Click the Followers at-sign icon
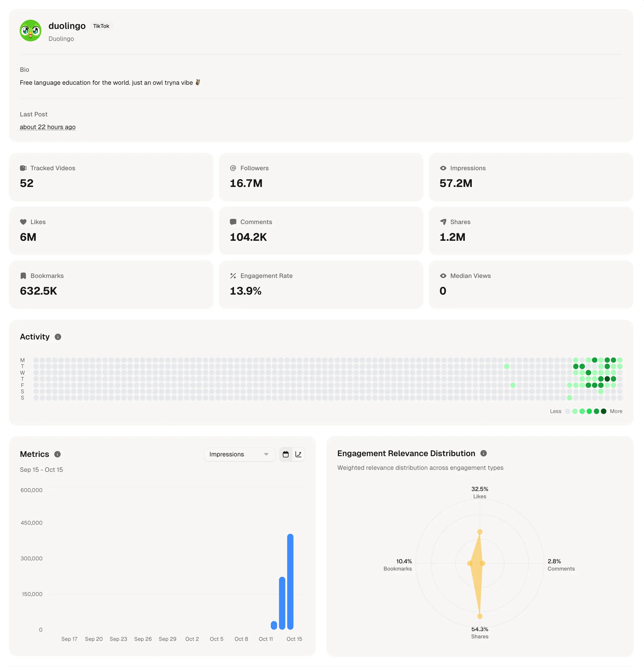 coord(233,168)
